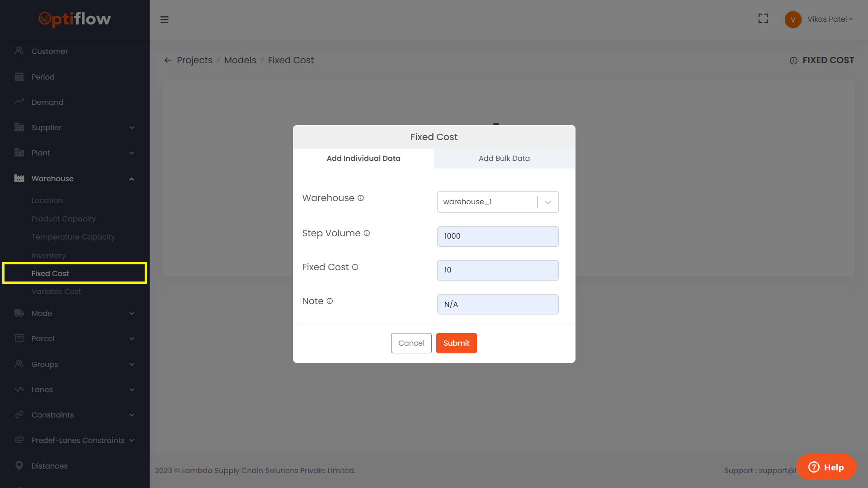Click the Submit button
Screen dimensions: 868x488
[456, 343]
